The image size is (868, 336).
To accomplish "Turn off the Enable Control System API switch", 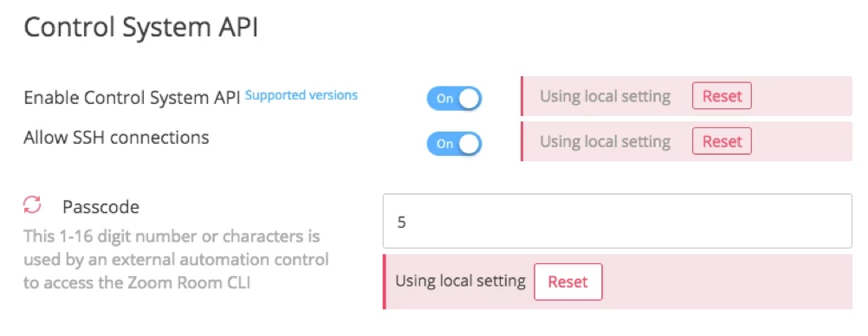I will pos(454,99).
